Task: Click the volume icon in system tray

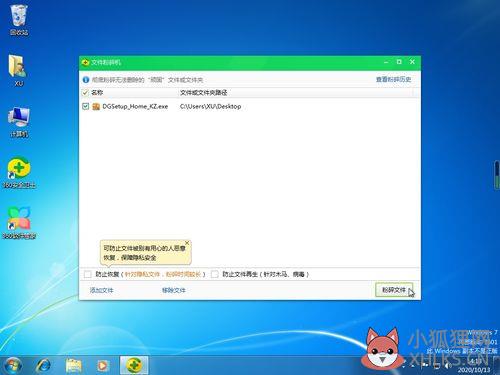Action: [448, 366]
